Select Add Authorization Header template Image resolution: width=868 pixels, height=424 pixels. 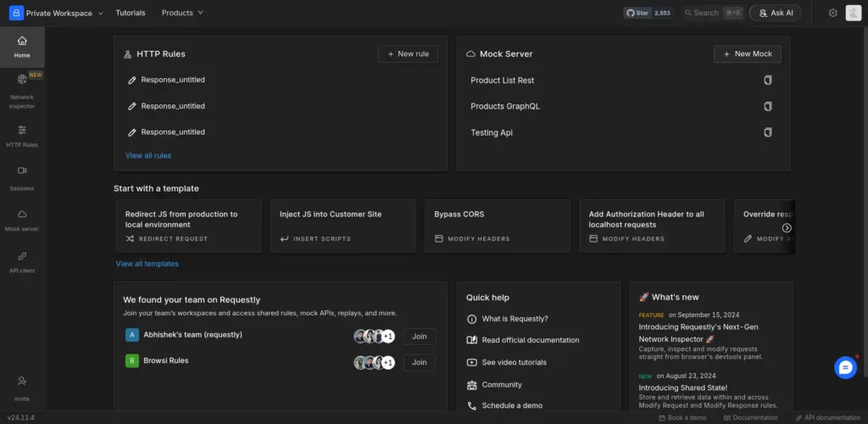pyautogui.click(x=652, y=226)
